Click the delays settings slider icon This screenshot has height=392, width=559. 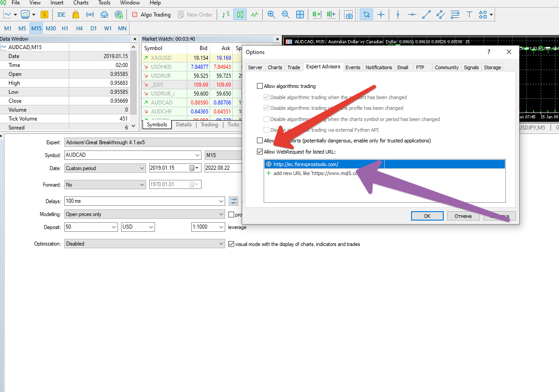click(233, 201)
